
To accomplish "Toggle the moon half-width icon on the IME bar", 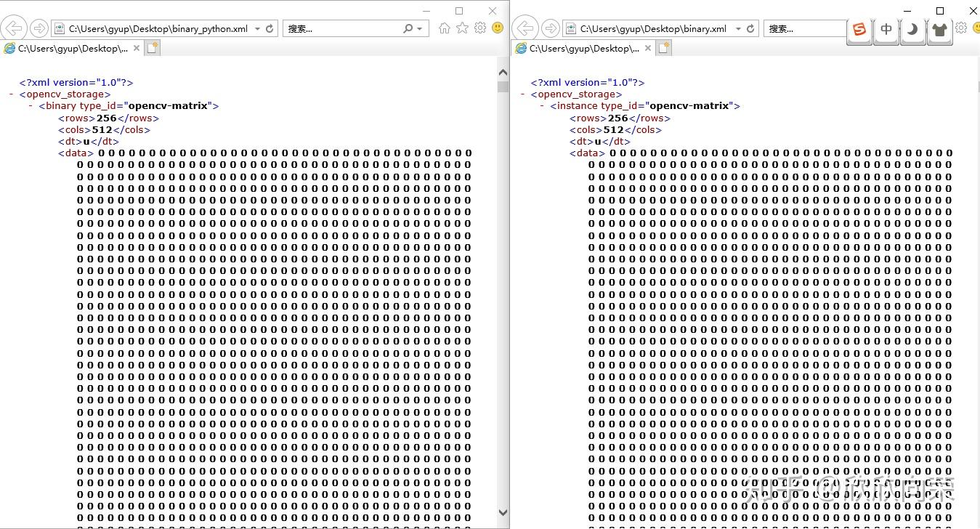I will click(x=913, y=30).
